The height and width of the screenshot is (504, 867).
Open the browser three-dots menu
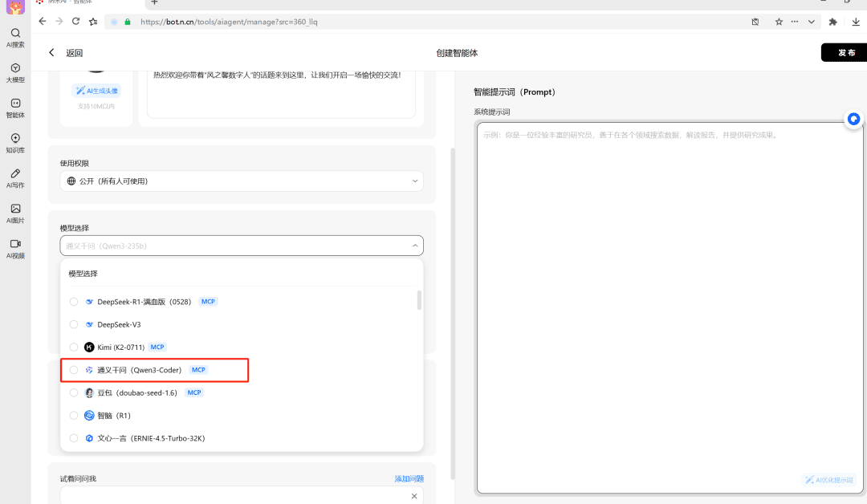(x=795, y=22)
